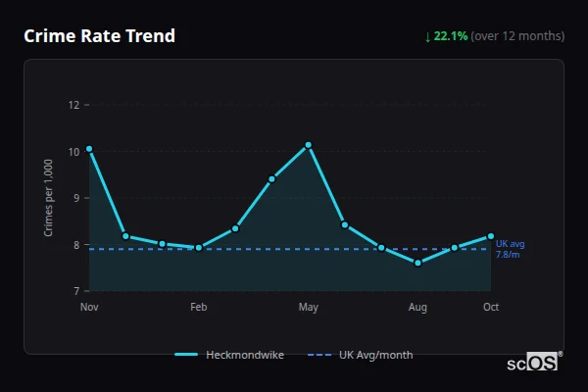Click the 'Crime Rate Trend' heading
The image size is (588, 392).
(x=99, y=36)
